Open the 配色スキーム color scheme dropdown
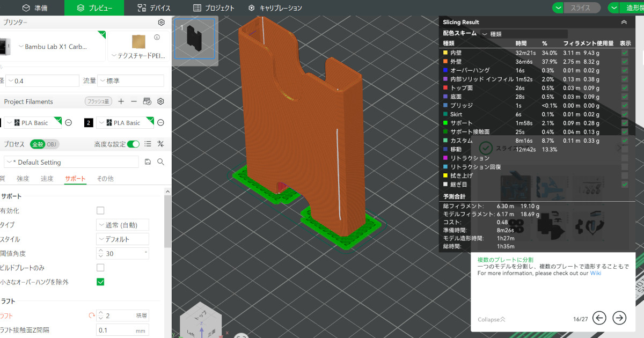The width and height of the screenshot is (644, 338). [x=523, y=34]
